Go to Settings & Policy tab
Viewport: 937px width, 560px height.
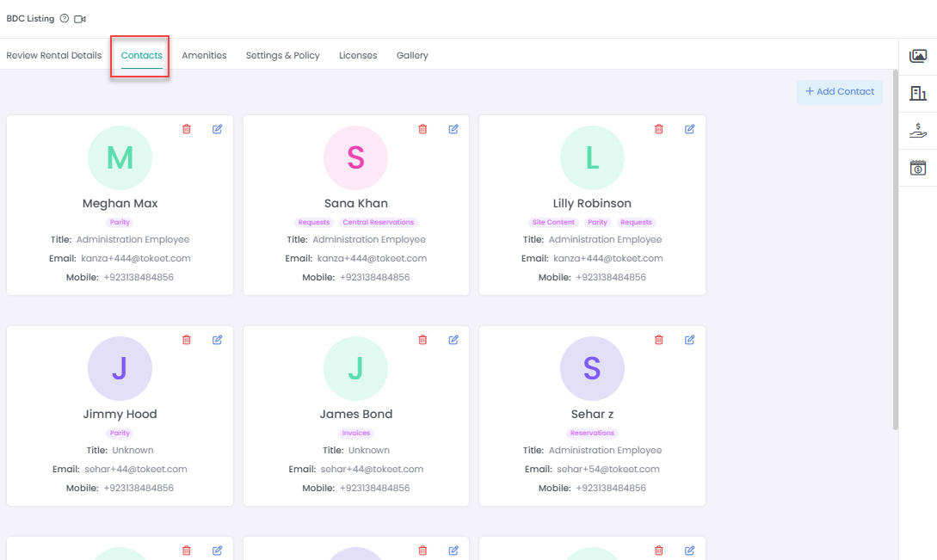coord(283,56)
